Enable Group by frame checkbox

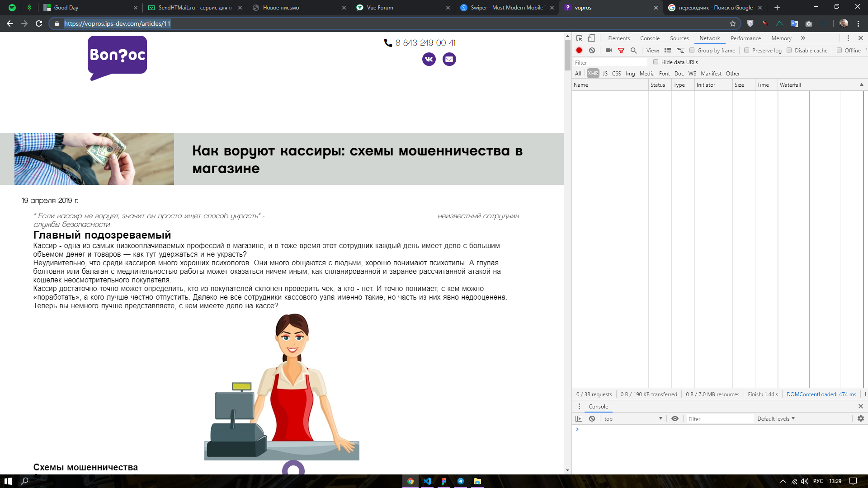point(692,50)
